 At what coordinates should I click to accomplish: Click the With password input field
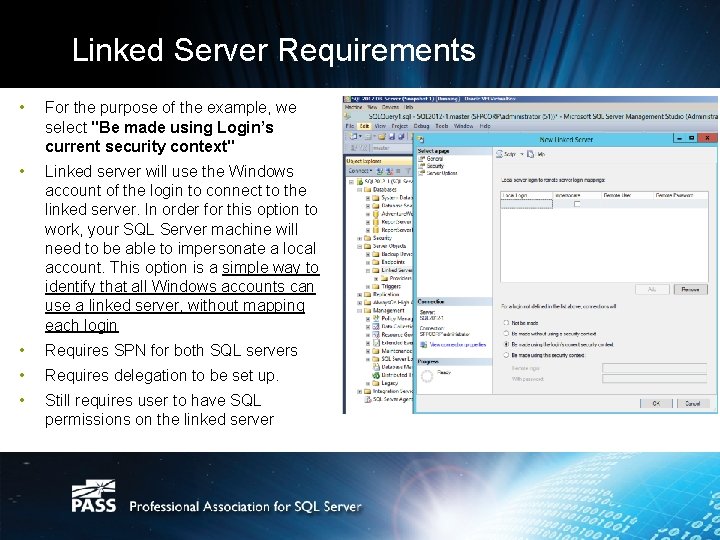pyautogui.click(x=654, y=379)
